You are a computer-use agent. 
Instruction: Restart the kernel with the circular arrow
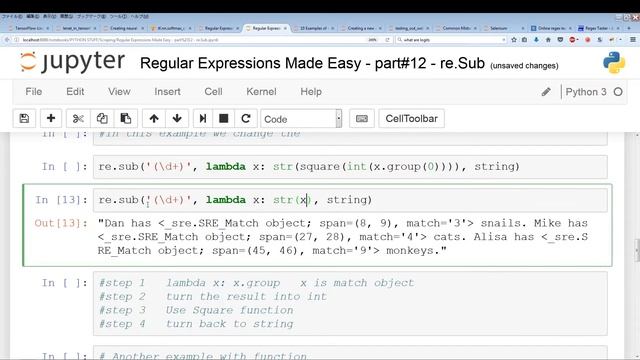(x=246, y=119)
